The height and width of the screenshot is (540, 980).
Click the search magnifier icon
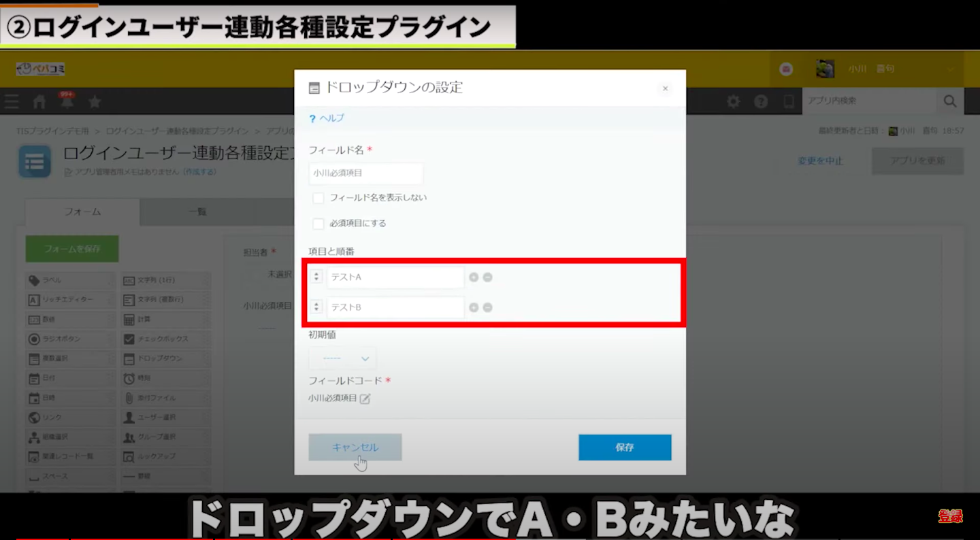[949, 102]
